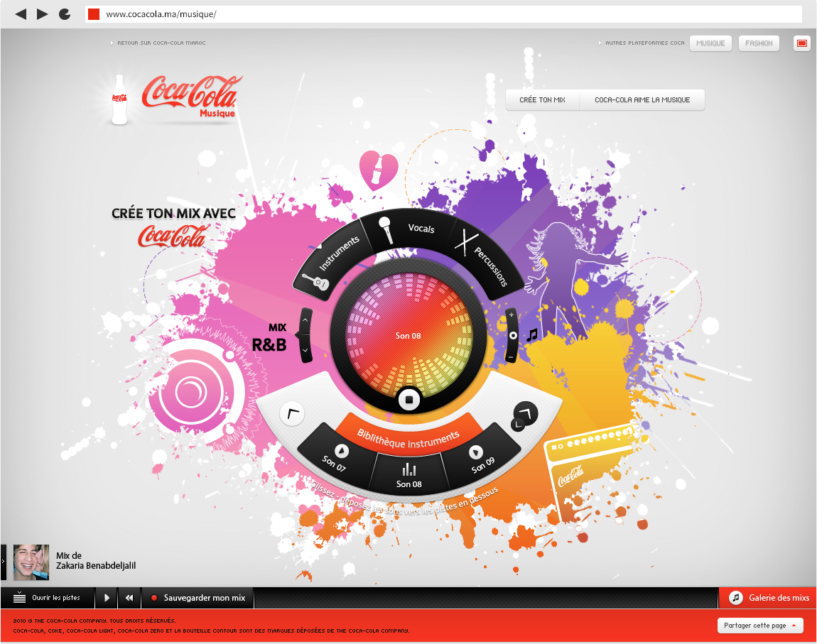Viewport: 817px width, 644px height.
Task: Increase volume with the plus button
Action: [511, 315]
